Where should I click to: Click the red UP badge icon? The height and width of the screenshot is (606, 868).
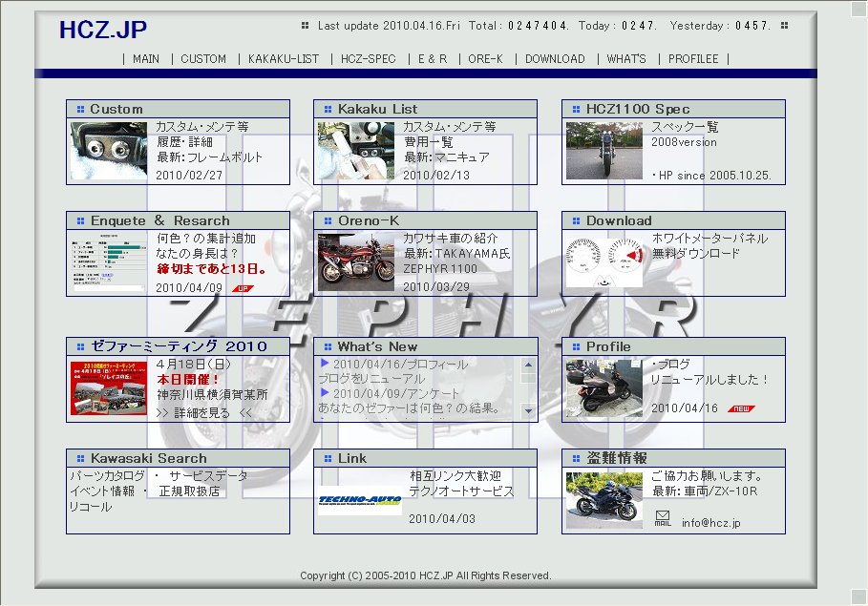[x=243, y=288]
